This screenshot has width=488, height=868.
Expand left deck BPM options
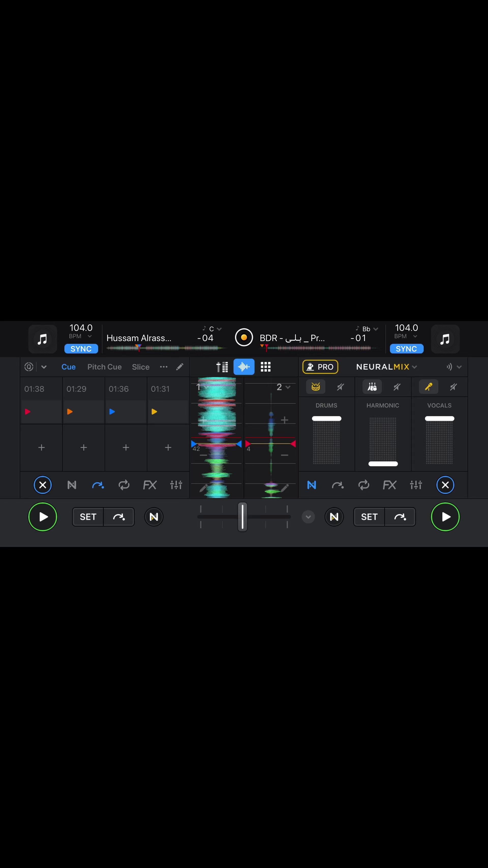89,336
